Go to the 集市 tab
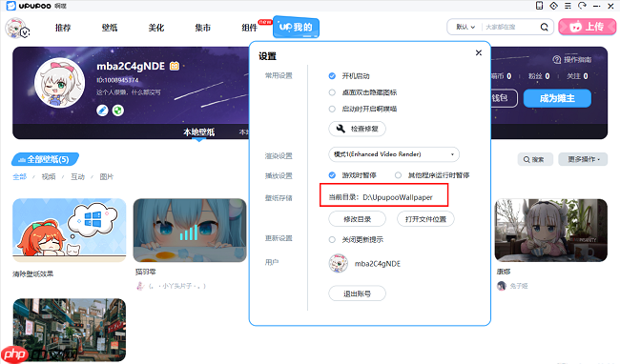Viewport: 620px width, 364px height. [203, 28]
